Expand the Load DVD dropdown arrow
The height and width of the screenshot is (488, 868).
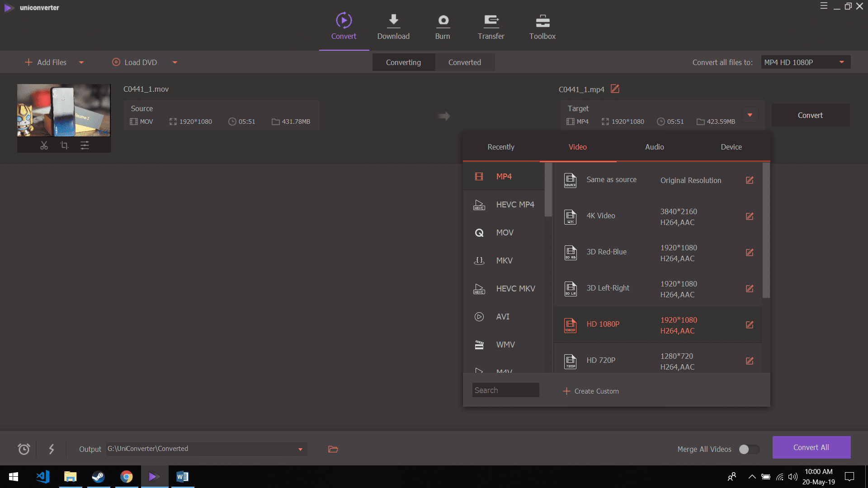[175, 62]
